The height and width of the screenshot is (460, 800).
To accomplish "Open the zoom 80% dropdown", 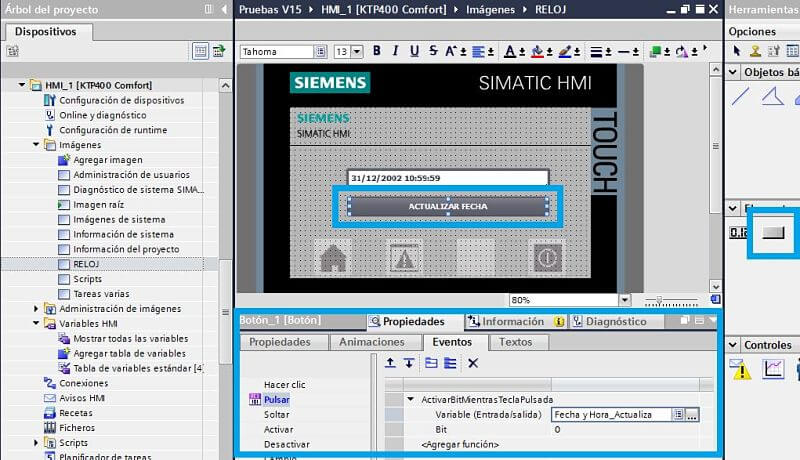I will [624, 300].
